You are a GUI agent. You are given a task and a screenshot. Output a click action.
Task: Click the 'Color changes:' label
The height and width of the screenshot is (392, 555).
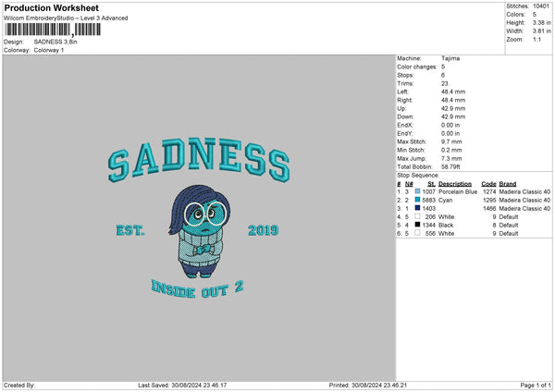tap(417, 67)
